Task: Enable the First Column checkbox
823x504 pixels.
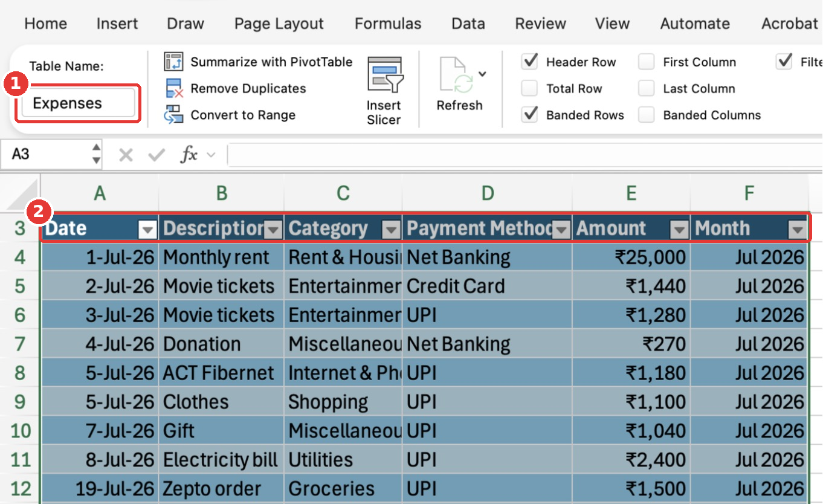Action: click(x=647, y=62)
